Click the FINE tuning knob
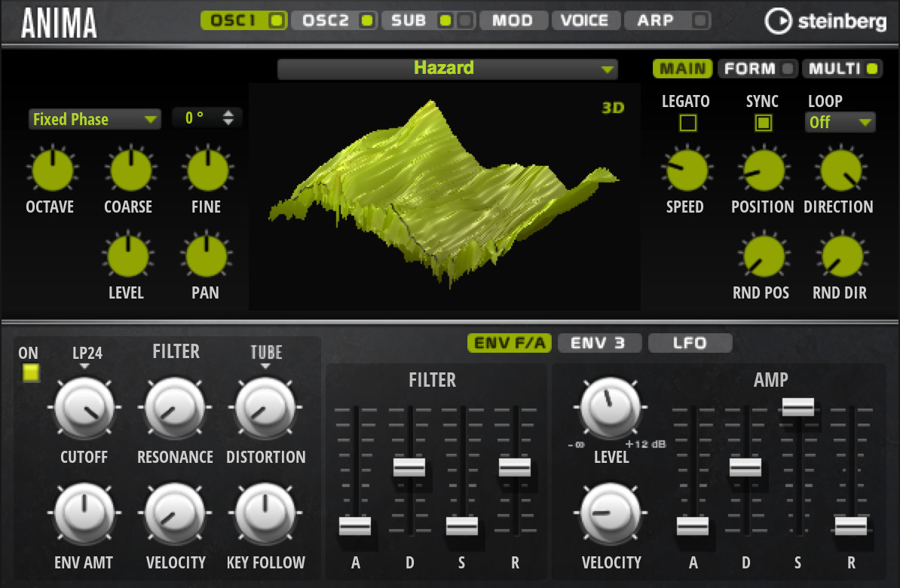900x588 pixels. click(x=208, y=170)
